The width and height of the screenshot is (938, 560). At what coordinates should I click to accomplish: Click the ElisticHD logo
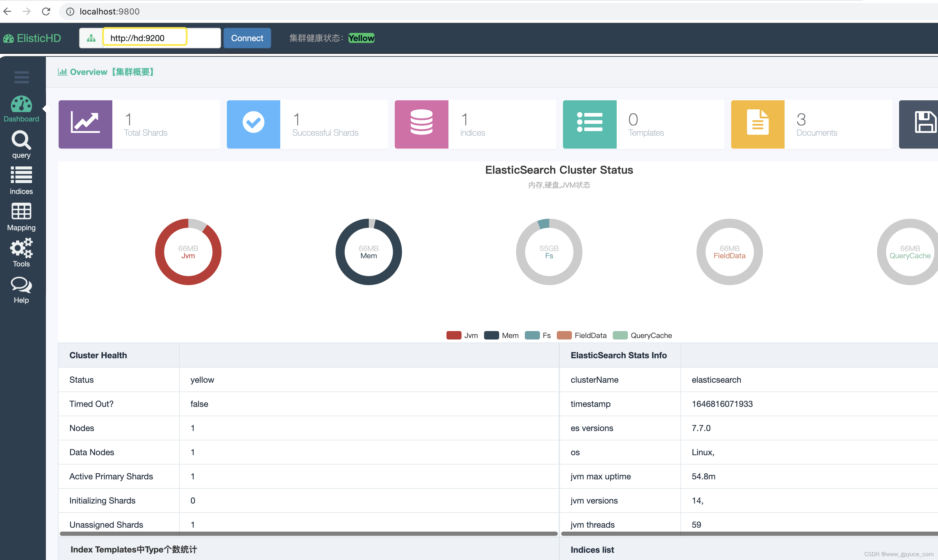point(32,38)
